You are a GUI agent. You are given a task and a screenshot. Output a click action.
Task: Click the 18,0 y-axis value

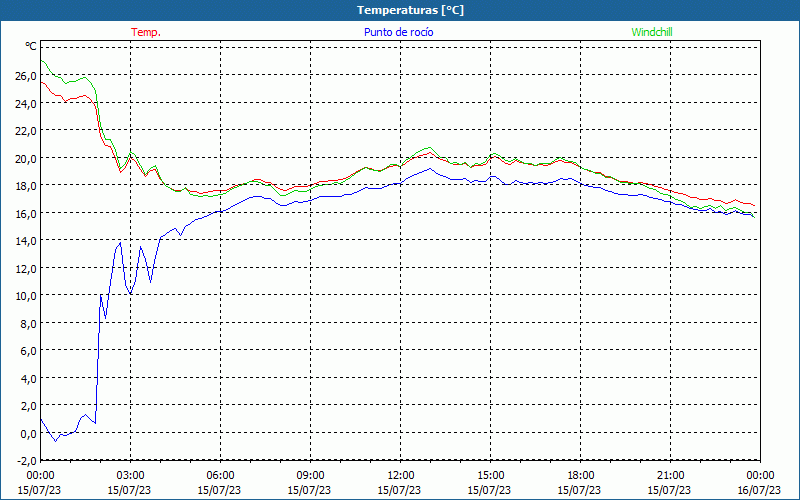click(27, 186)
